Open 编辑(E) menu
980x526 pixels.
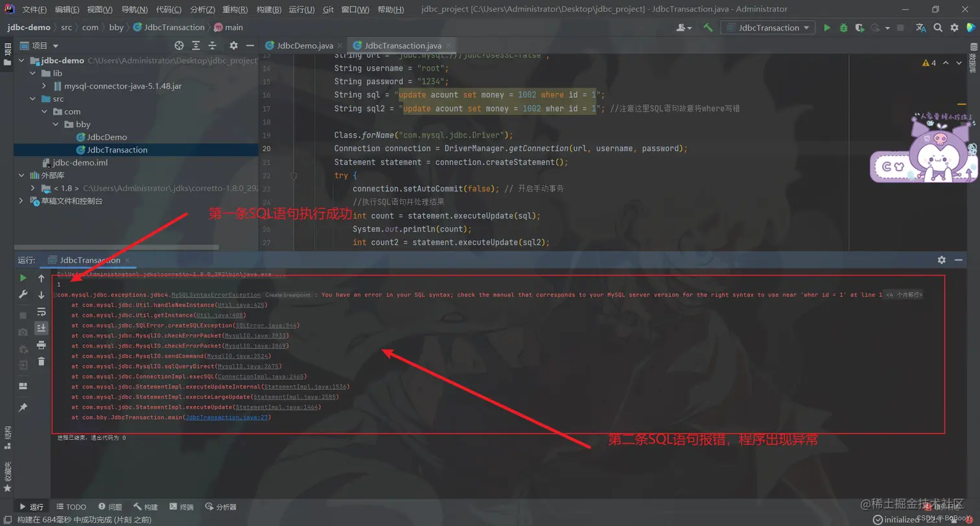pos(67,10)
